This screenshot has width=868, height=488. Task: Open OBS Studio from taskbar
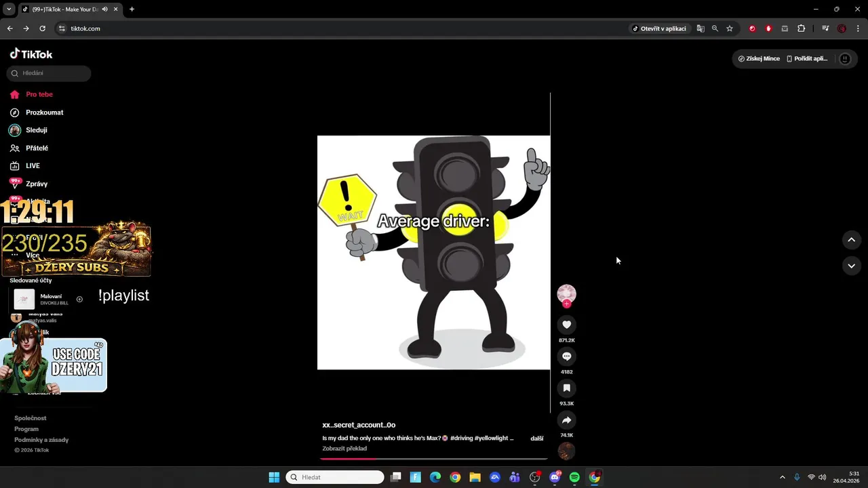coord(535,477)
